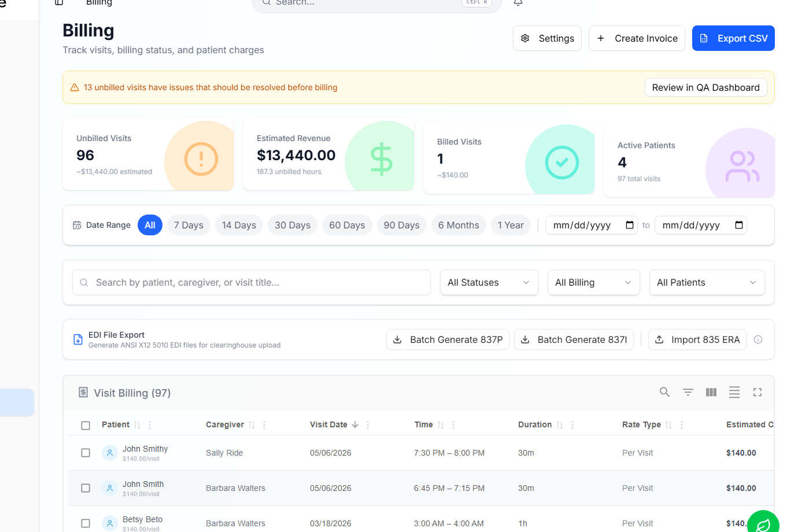Open the All Statuses dropdown
The height and width of the screenshot is (532, 798).
click(x=489, y=283)
